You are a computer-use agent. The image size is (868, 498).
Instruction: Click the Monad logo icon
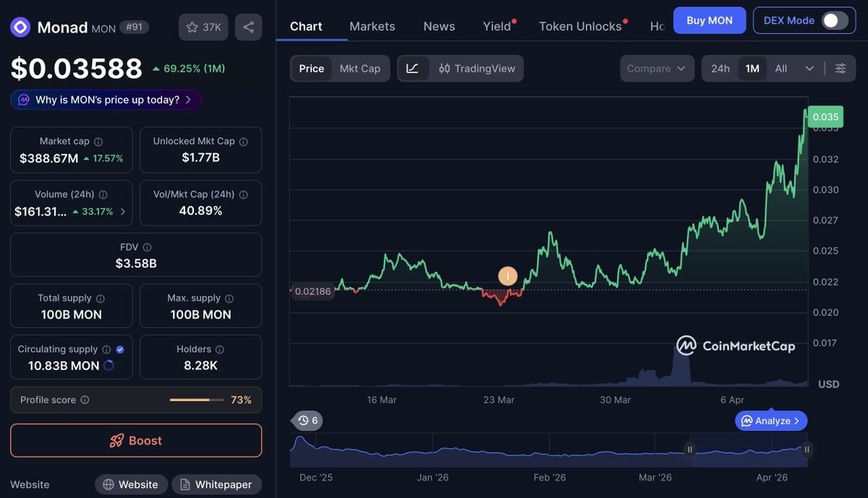click(20, 27)
